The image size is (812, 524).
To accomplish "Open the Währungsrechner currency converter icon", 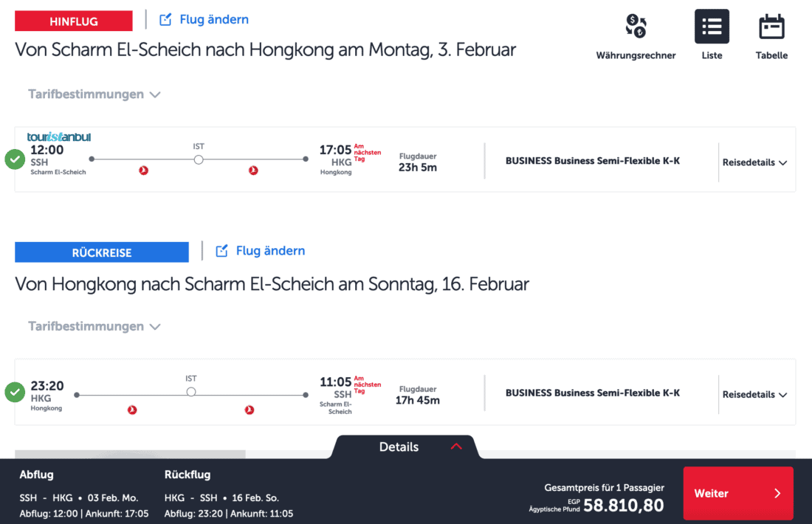I will 636,27.
